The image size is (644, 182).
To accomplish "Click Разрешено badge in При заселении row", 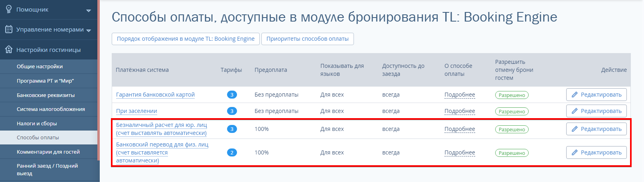I will coord(512,111).
